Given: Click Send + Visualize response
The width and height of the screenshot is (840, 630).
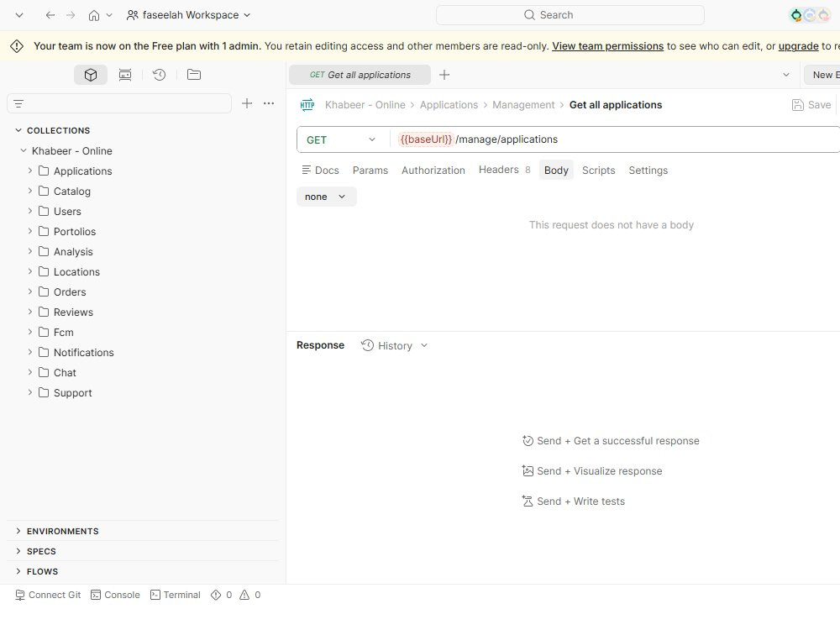Looking at the screenshot, I should pyautogui.click(x=592, y=471).
